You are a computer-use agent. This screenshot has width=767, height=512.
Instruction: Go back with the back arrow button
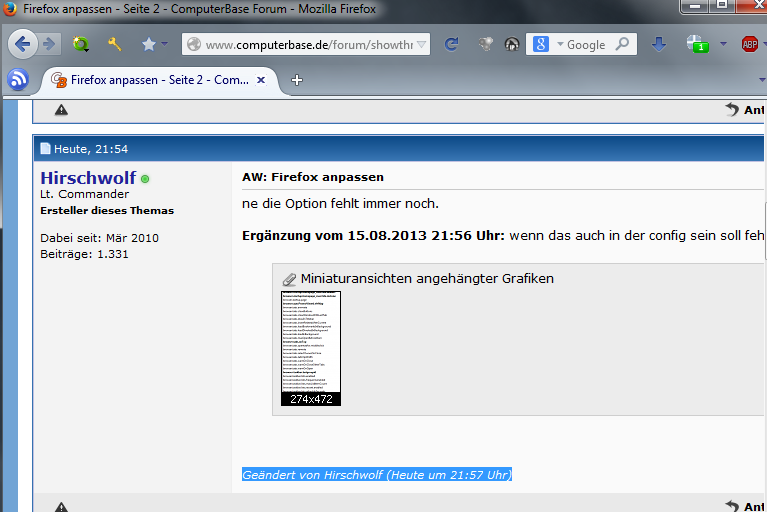click(x=22, y=45)
